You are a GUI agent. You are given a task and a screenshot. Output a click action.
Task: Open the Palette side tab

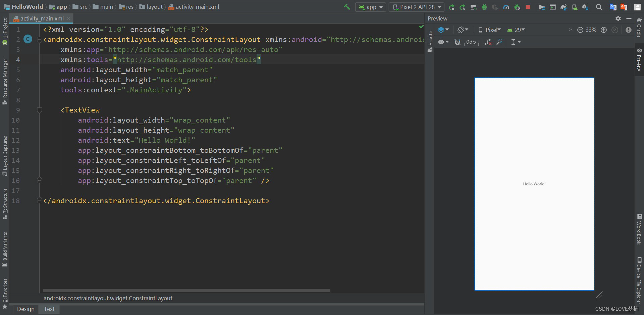coord(430,42)
